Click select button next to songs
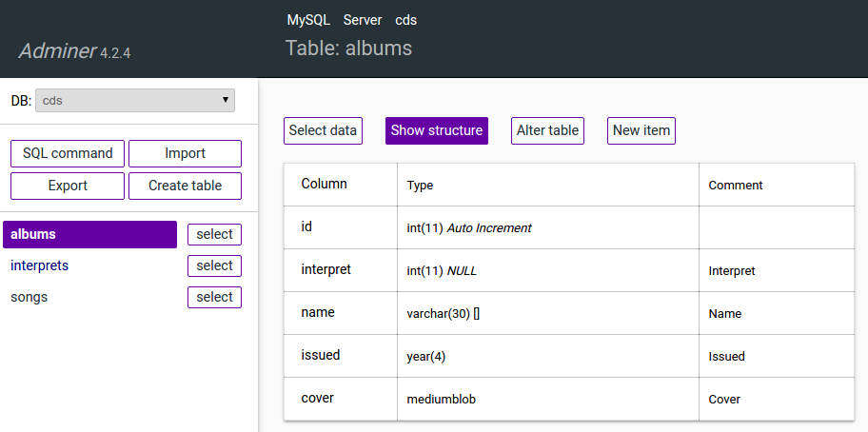 (214, 297)
